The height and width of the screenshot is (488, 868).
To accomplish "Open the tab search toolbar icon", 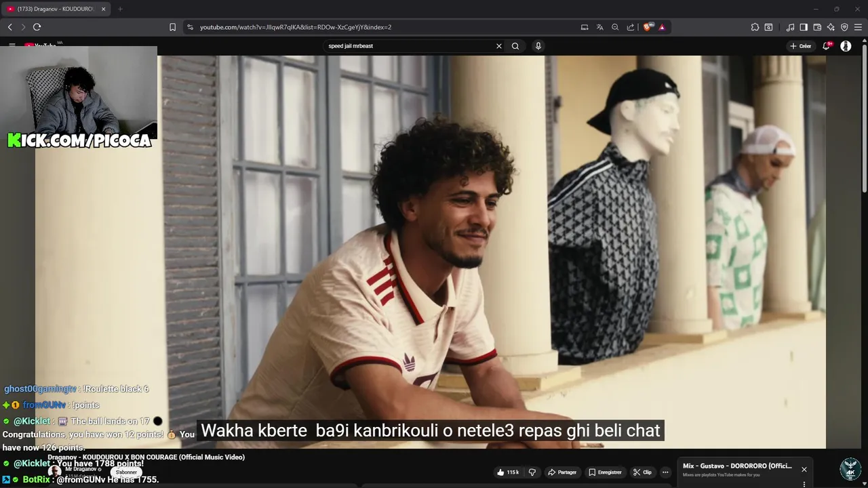I will pos(768,27).
